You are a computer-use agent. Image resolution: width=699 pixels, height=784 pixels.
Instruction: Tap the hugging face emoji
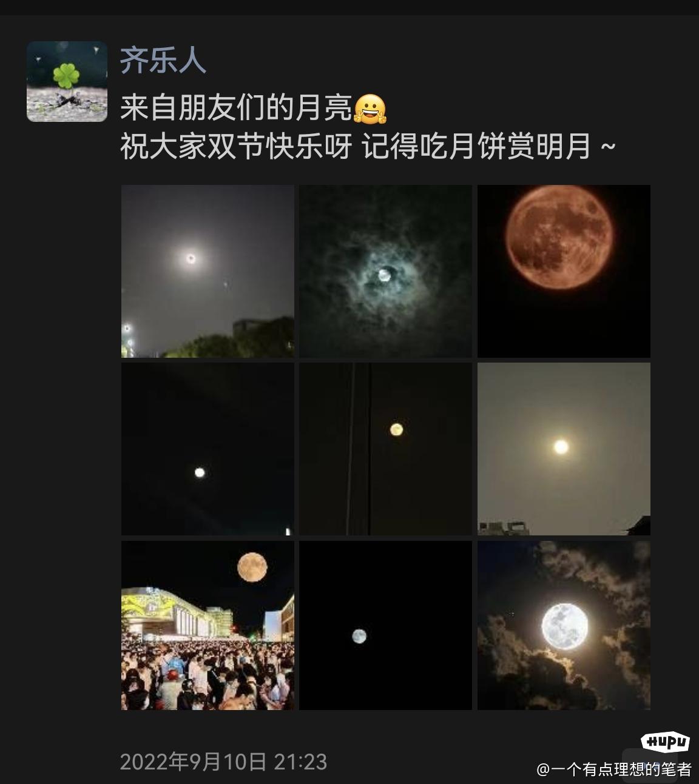[370, 110]
